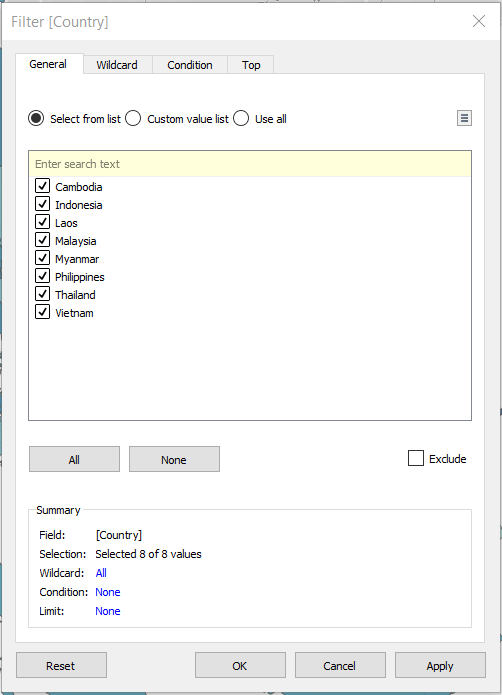
Task: Close the Filter Country dialog
Action: point(479,21)
